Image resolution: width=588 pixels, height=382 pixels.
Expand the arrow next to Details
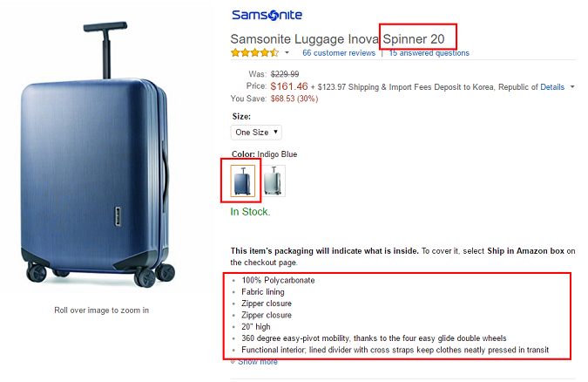pos(572,87)
